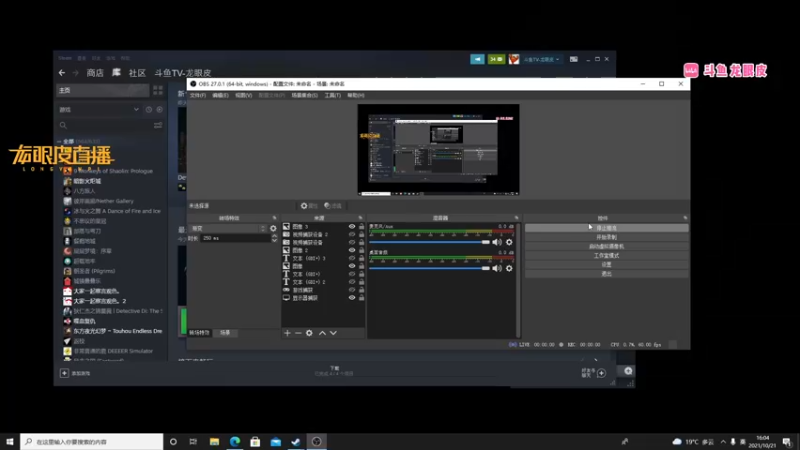Click the 属性 properties gear button
Screen dimensions: 800x450
click(309, 206)
